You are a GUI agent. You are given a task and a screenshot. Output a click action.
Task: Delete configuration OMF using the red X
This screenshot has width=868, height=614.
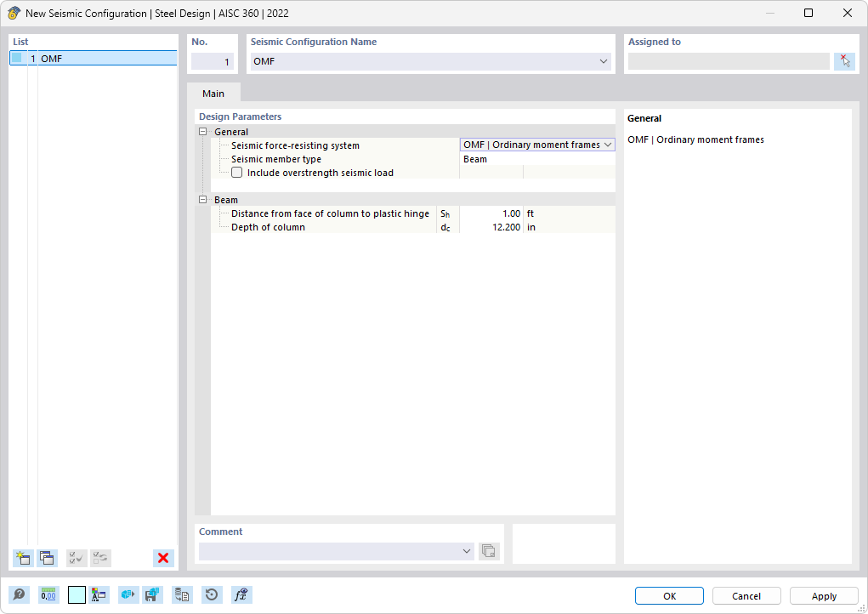(162, 558)
